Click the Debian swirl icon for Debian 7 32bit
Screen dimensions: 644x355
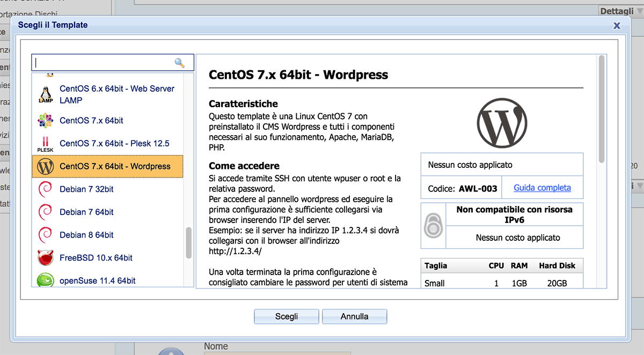(x=46, y=189)
